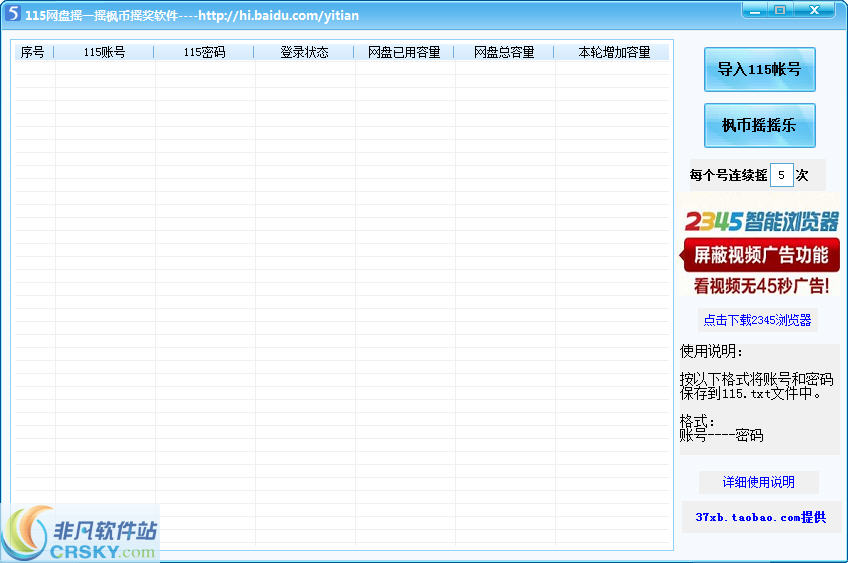Click the app icon in title bar
848x563 pixels.
[x=12, y=13]
